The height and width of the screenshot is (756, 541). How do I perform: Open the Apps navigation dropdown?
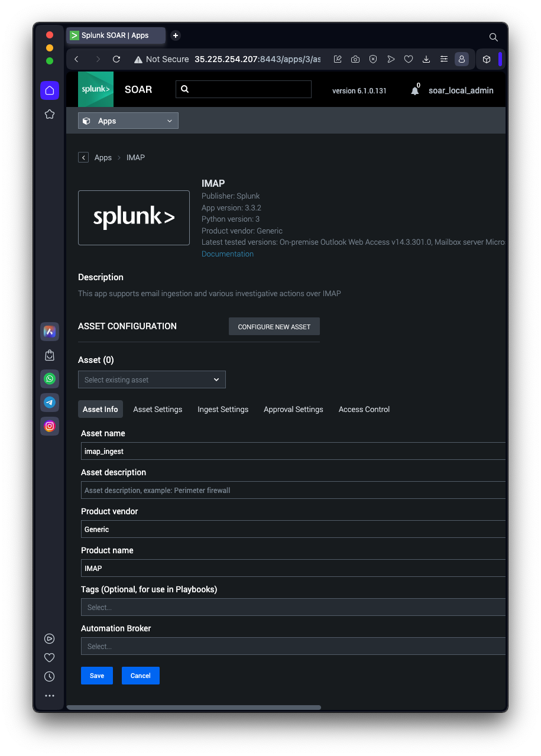[x=128, y=121]
